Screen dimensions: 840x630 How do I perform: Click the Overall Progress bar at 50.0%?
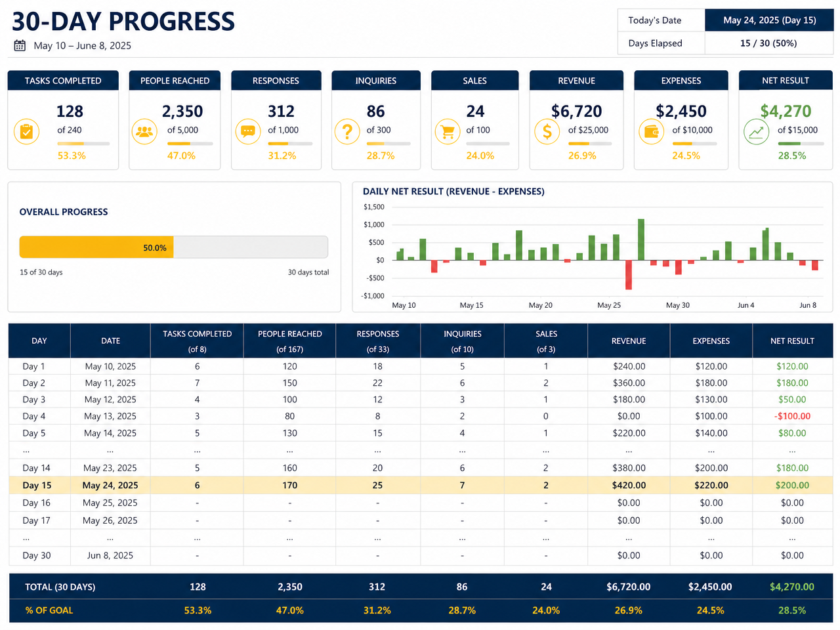[x=174, y=247]
